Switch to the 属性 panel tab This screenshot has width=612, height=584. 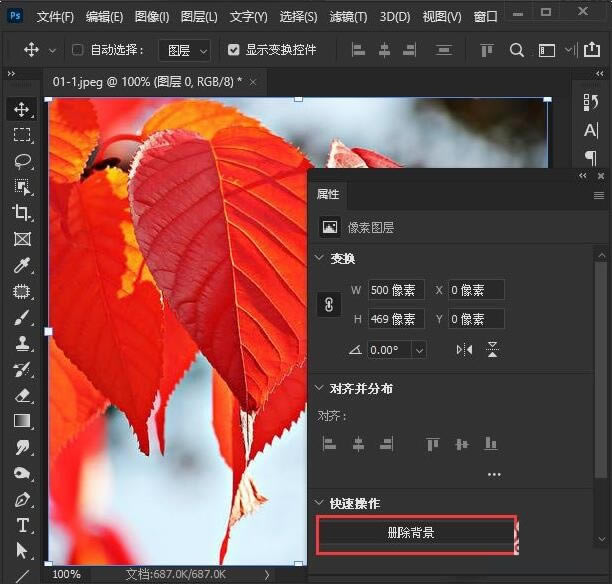click(x=328, y=194)
